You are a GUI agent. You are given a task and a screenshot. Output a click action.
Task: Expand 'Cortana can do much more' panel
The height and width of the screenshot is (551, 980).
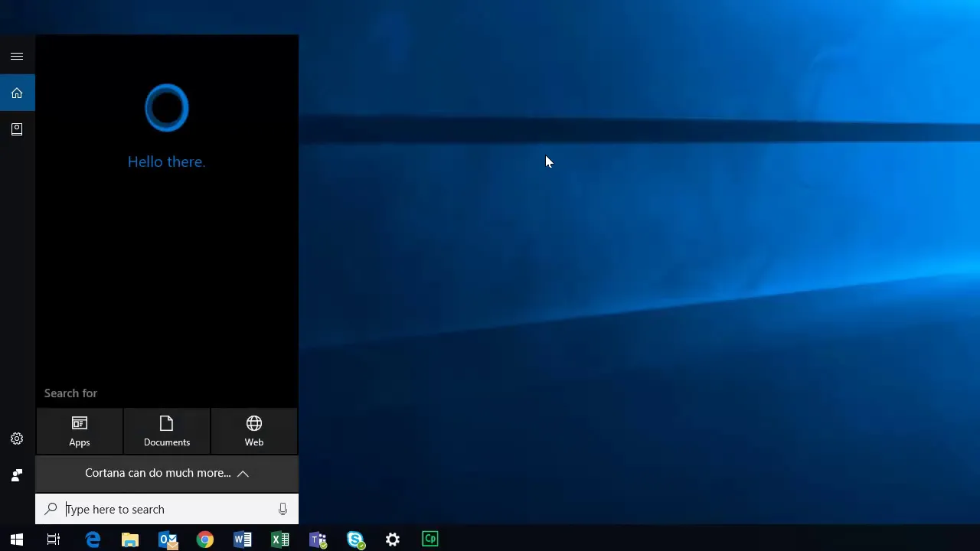coord(167,473)
